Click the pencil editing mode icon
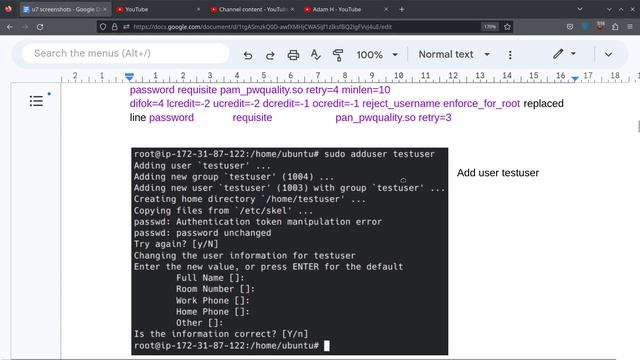Viewport: 640px width, 360px height. pos(558,54)
